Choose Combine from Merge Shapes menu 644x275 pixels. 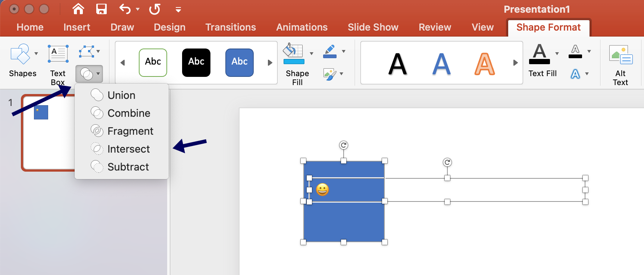point(122,113)
